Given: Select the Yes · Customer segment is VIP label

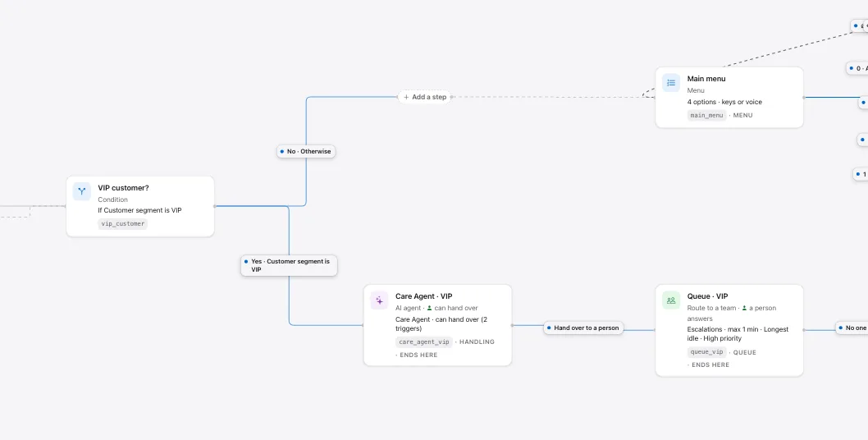Looking at the screenshot, I should point(289,265).
